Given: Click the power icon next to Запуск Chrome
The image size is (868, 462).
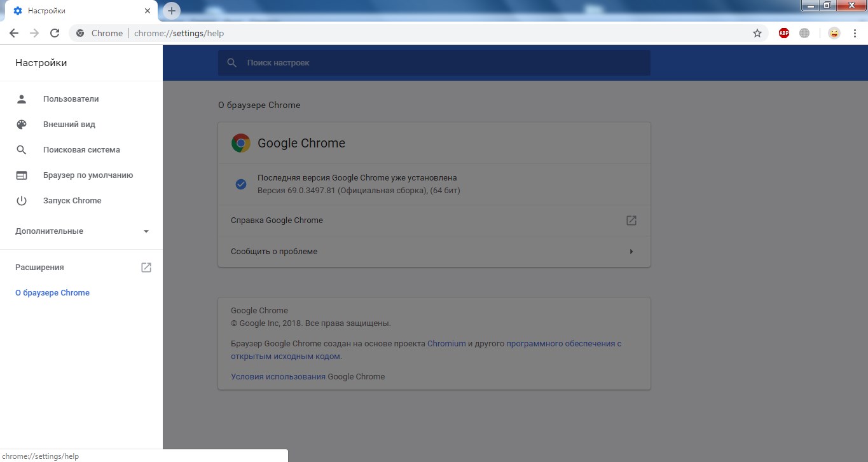Looking at the screenshot, I should [22, 201].
